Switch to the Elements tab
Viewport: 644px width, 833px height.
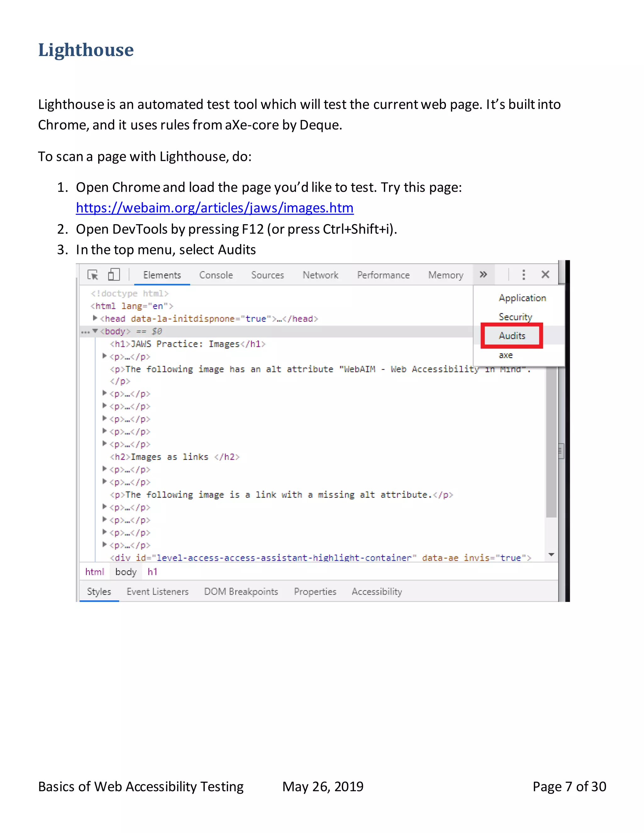click(x=162, y=275)
